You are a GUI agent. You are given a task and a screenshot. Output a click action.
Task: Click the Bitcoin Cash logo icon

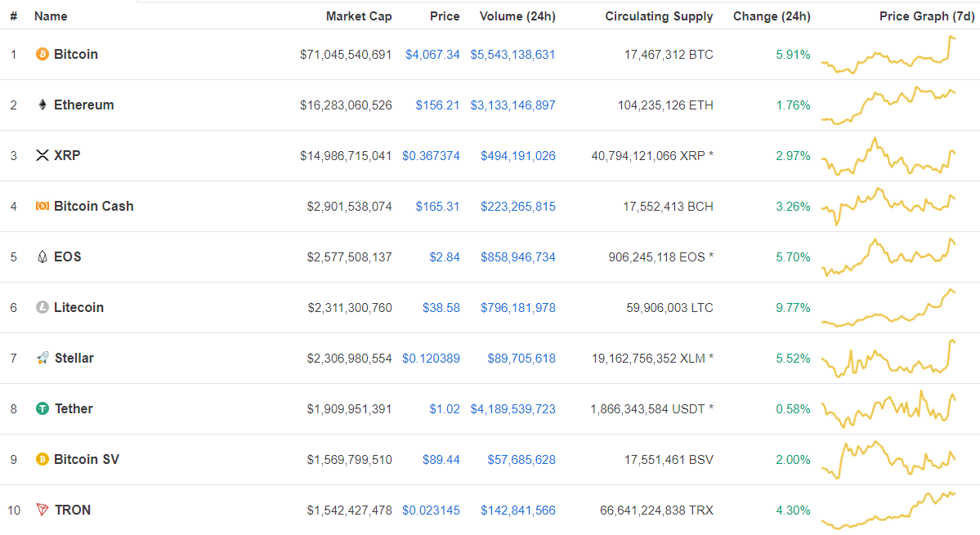tap(42, 206)
